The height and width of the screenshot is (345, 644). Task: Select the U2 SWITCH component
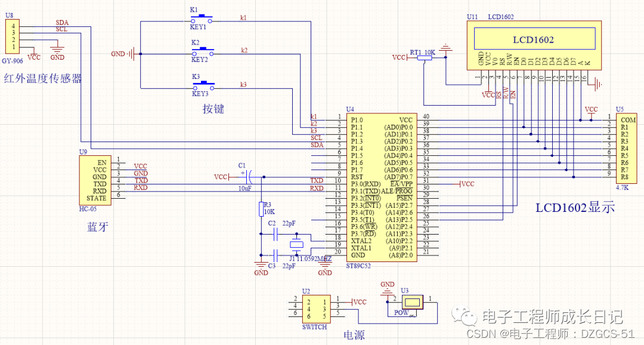click(316, 309)
